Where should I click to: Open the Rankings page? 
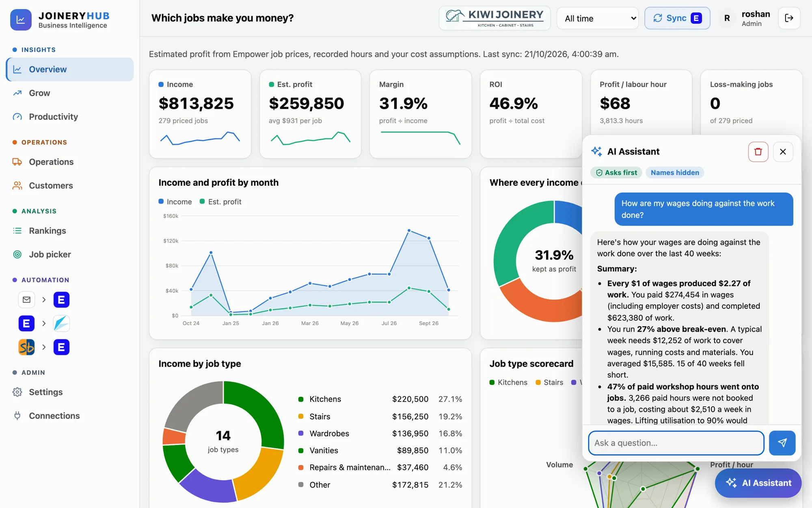tap(70, 230)
